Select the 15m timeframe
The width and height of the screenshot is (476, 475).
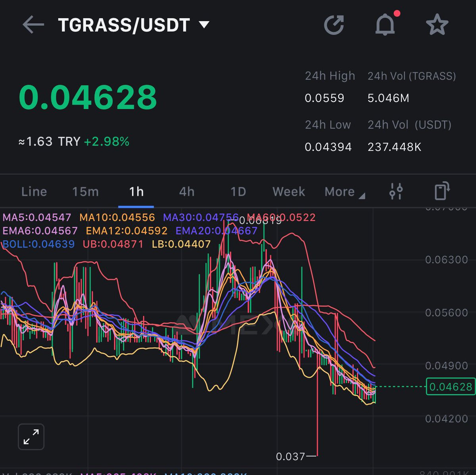tap(85, 192)
